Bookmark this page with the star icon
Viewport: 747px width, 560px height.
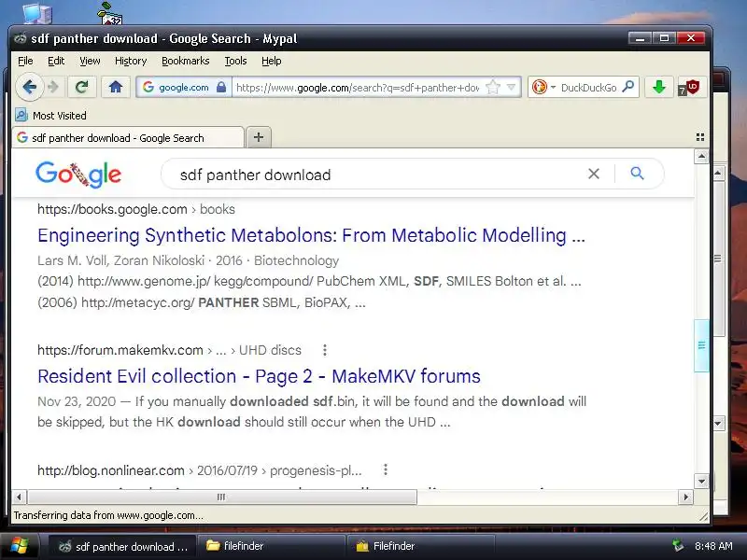click(493, 88)
